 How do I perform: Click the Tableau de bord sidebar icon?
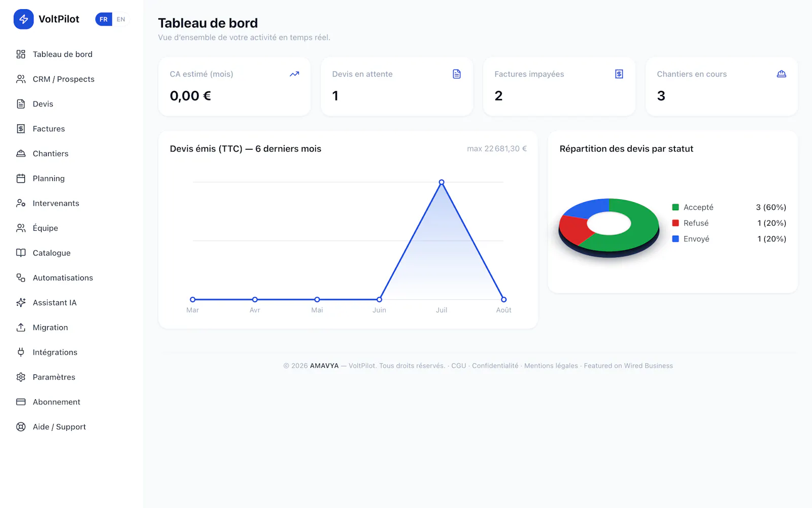(21, 54)
